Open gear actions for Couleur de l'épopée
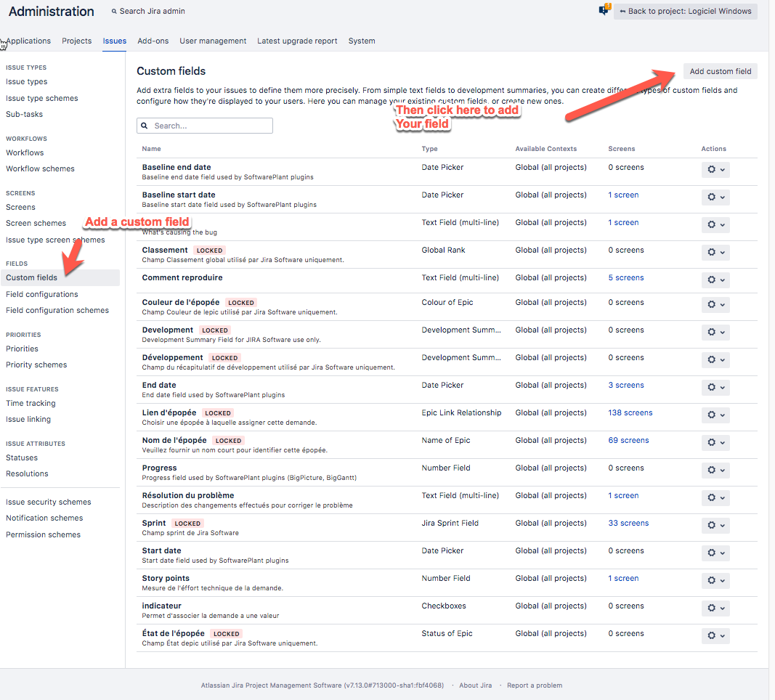This screenshot has width=775, height=700. [x=715, y=304]
